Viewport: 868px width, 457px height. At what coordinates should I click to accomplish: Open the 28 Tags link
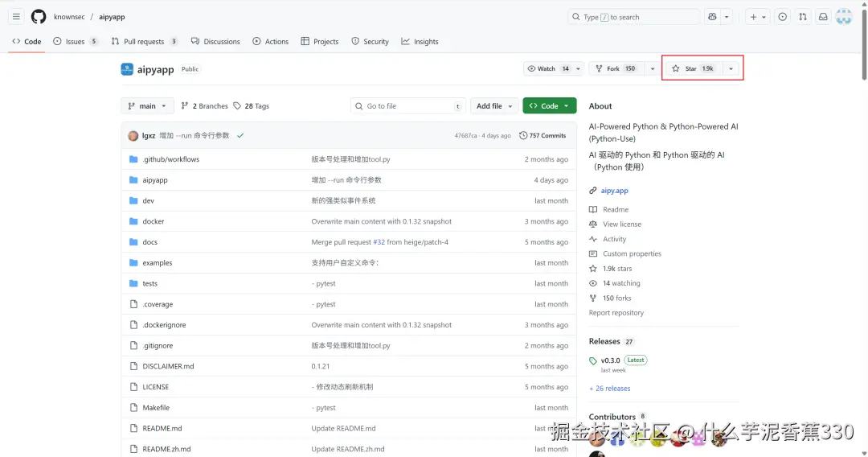[251, 106]
